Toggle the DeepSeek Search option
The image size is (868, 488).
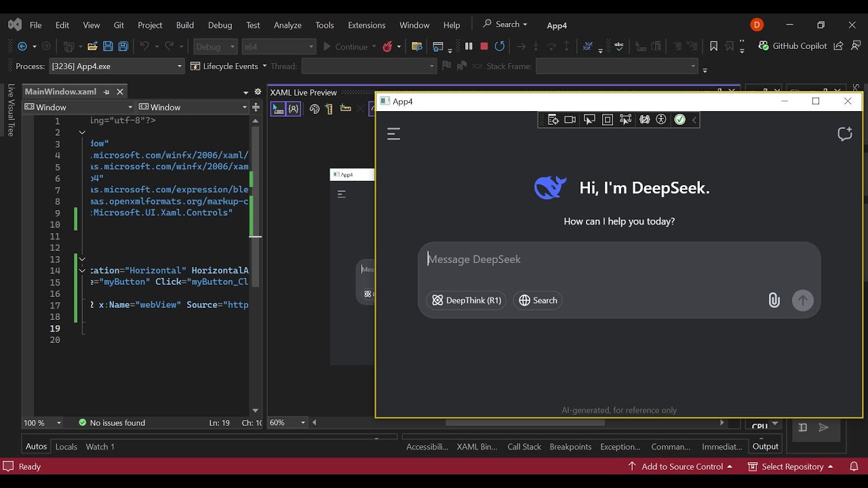538,300
